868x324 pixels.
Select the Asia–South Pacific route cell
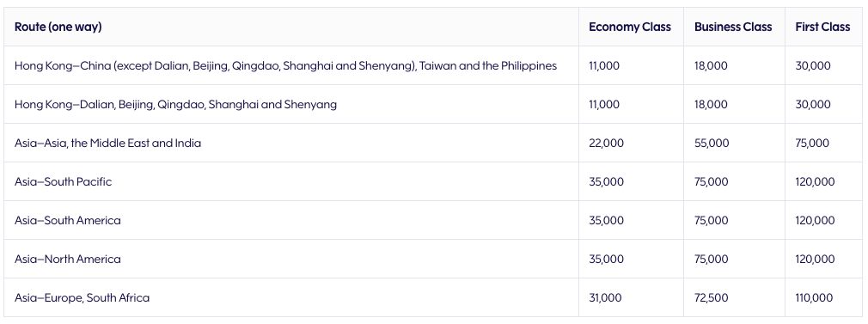63,181
